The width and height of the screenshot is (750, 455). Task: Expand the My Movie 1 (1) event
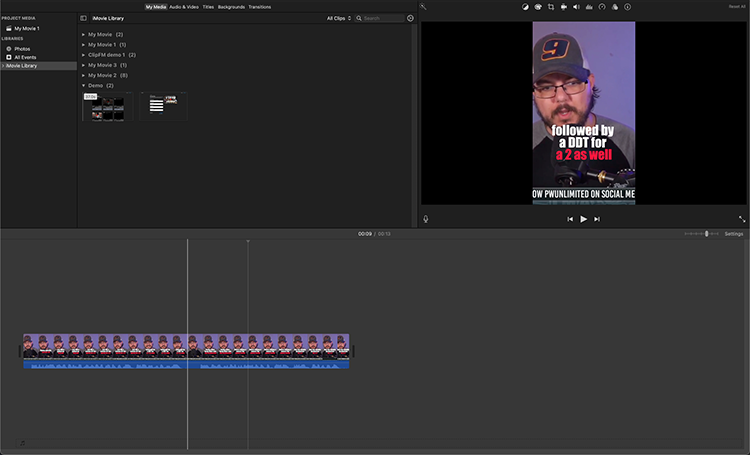coord(83,44)
